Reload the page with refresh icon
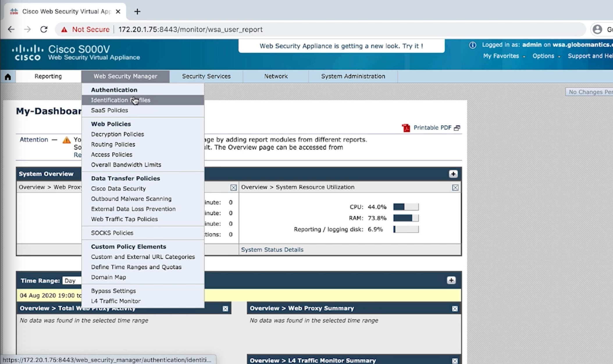 coord(44,29)
